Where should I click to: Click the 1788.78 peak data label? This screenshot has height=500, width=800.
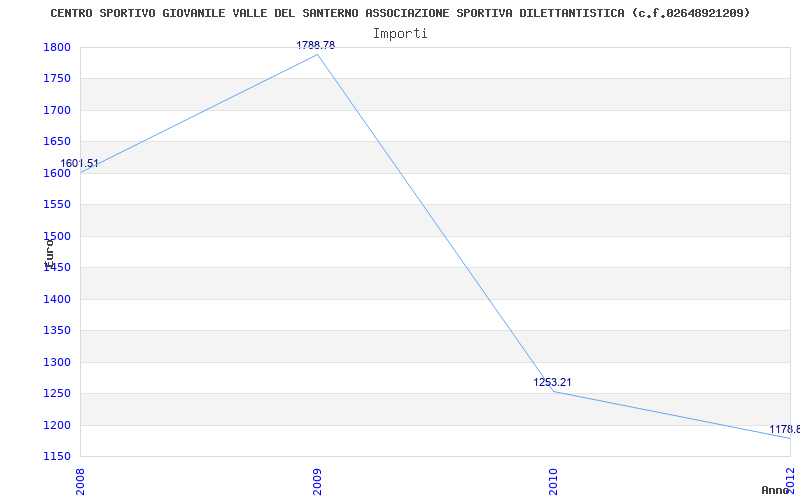pyautogui.click(x=316, y=45)
